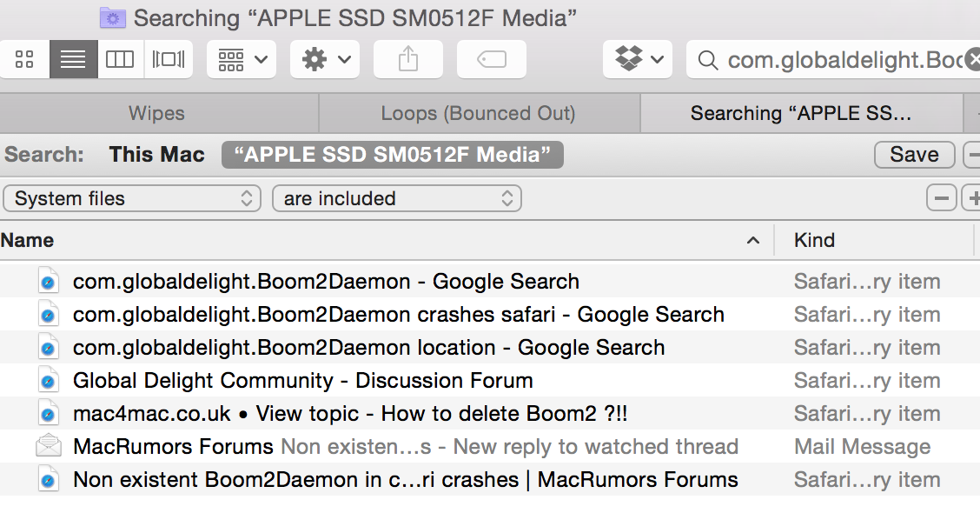This screenshot has height=513, width=980.
Task: Select "com.globaldelight.Boom2Daemon - Google Search" item
Action: (490, 282)
